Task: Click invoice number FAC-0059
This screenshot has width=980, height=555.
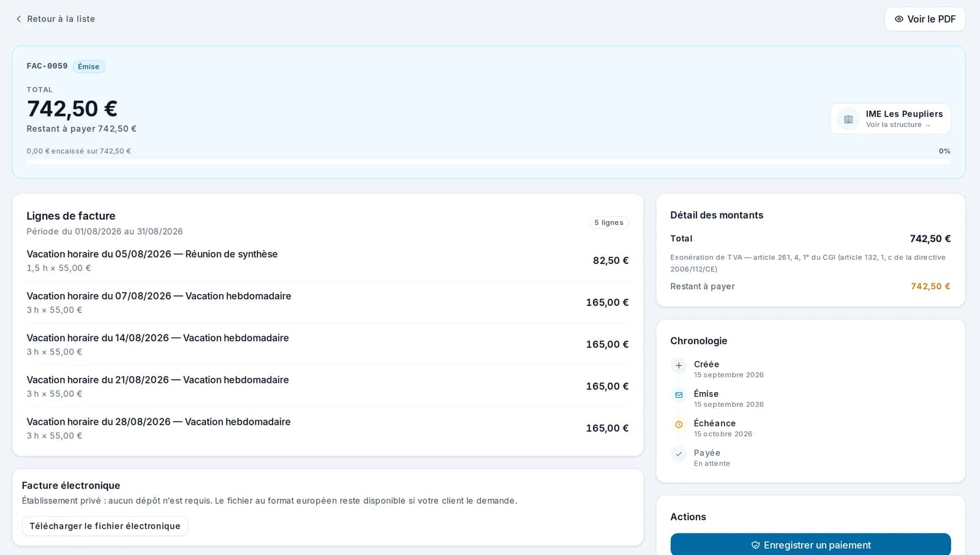Action: [47, 66]
